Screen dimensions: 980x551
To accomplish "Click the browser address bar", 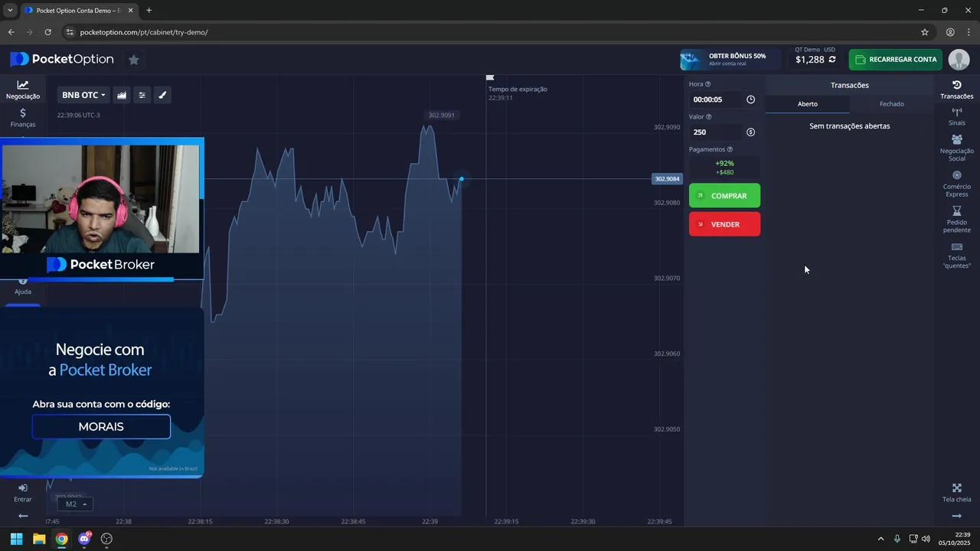I will tap(490, 32).
